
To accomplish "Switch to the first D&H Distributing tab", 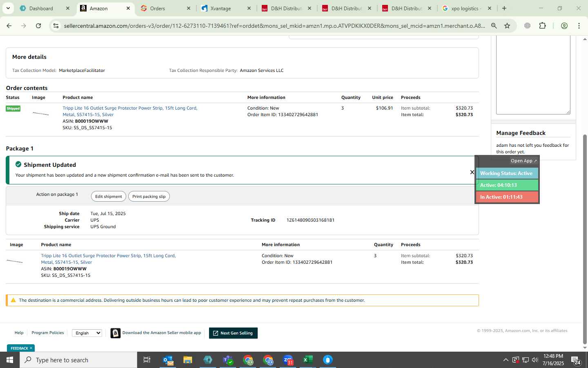I will pyautogui.click(x=286, y=8).
